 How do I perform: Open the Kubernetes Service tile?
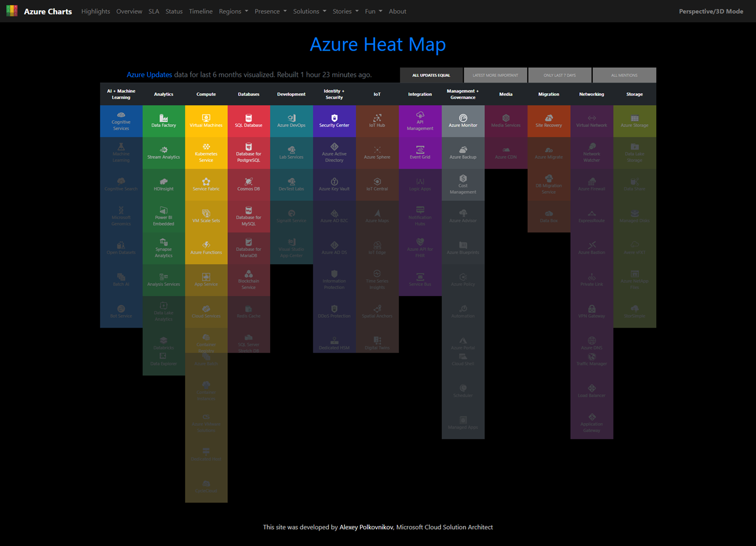click(x=206, y=153)
